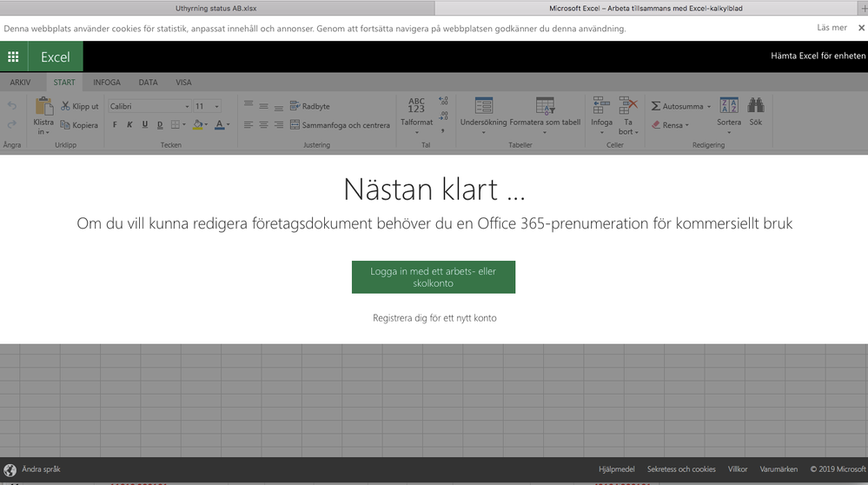Click Registrera dig för ett nytt konto
Viewport: 868px width, 485px height.
(x=434, y=318)
